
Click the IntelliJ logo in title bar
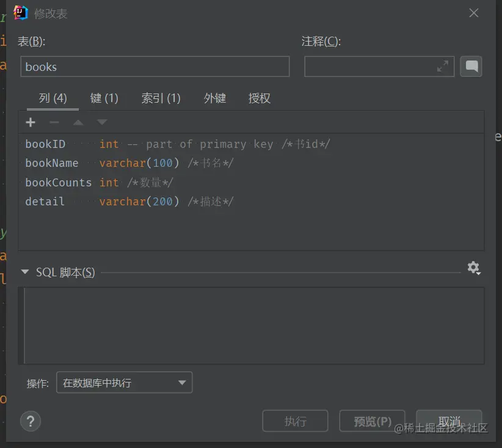21,13
